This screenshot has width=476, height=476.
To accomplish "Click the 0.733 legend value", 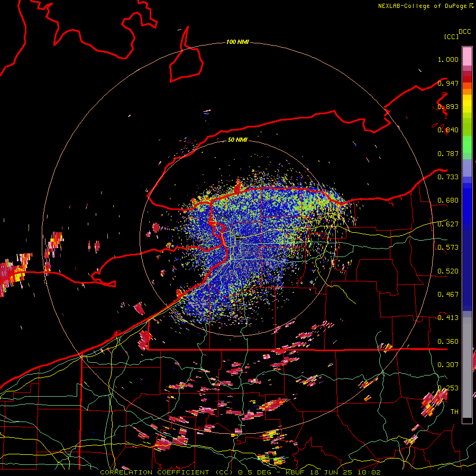I will click(448, 177).
